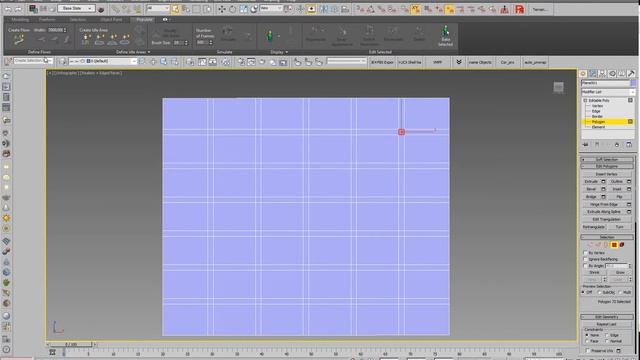Click the green figure Display icon

click(x=269, y=36)
